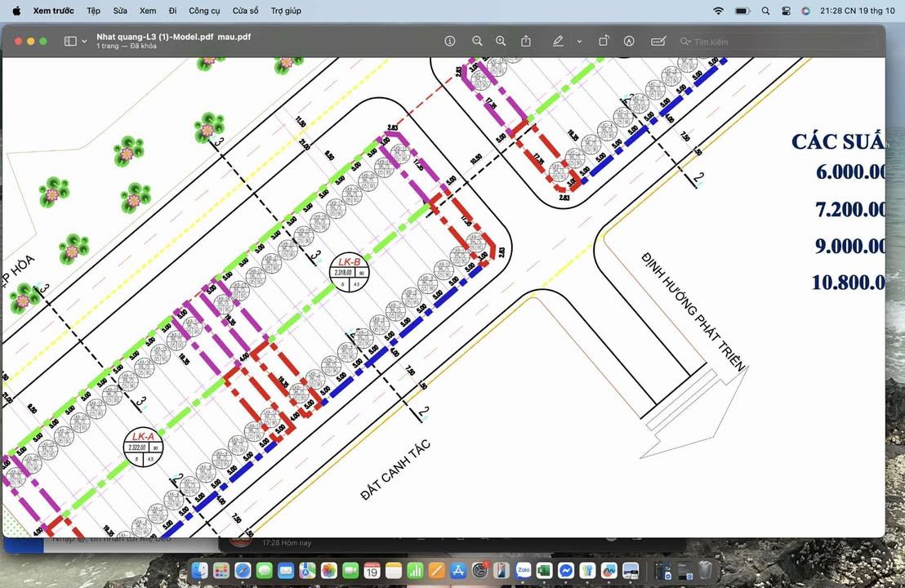
Task: Click the Share icon in Preview toolbar
Action: click(526, 41)
